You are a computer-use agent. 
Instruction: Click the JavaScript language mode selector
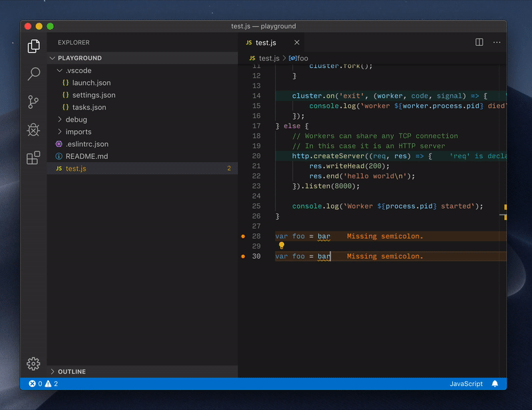(x=466, y=383)
